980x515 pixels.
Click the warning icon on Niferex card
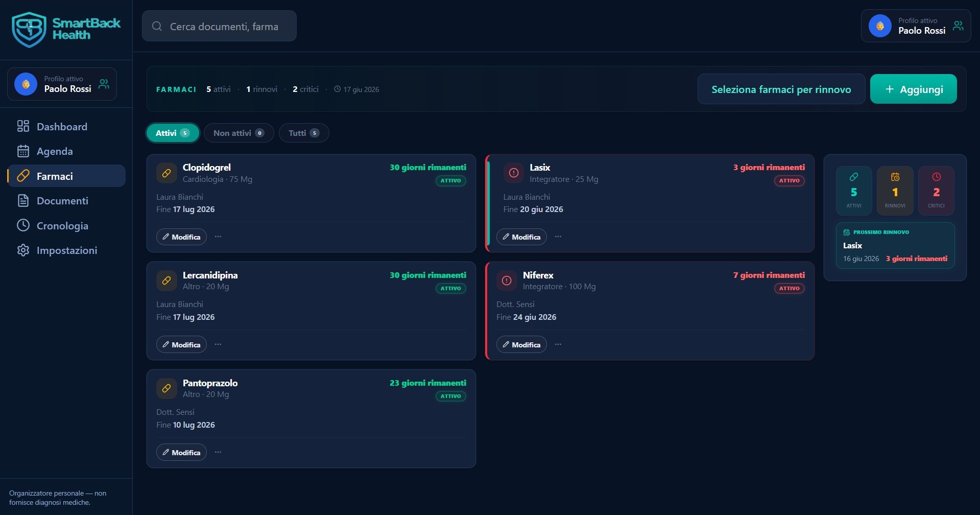click(507, 280)
